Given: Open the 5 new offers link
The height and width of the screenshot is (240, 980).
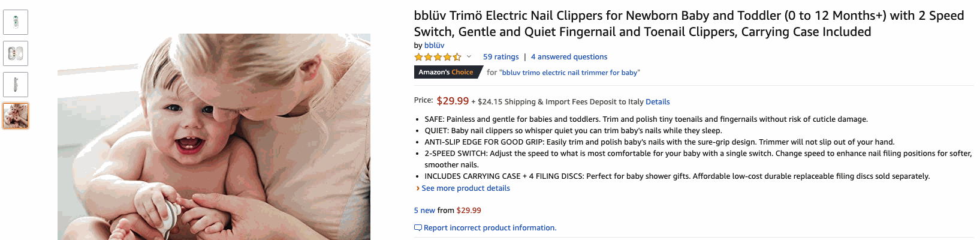Looking at the screenshot, I should click(x=424, y=211).
